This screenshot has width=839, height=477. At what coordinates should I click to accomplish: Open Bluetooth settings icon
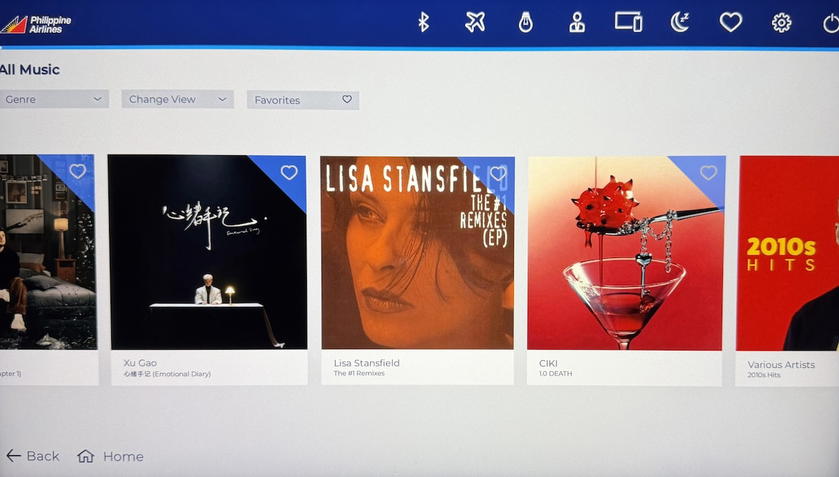(423, 22)
